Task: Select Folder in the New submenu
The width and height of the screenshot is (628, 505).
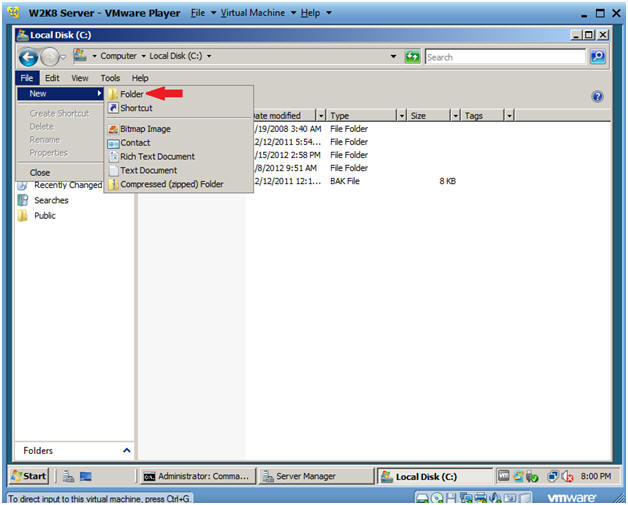Action: tap(179, 94)
